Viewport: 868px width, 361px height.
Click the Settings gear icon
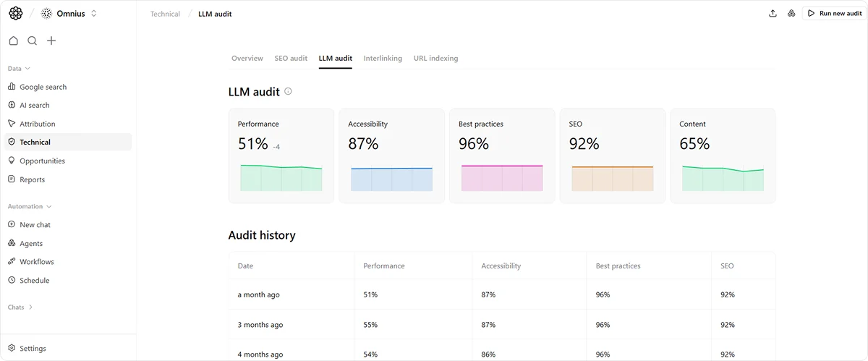(12, 348)
